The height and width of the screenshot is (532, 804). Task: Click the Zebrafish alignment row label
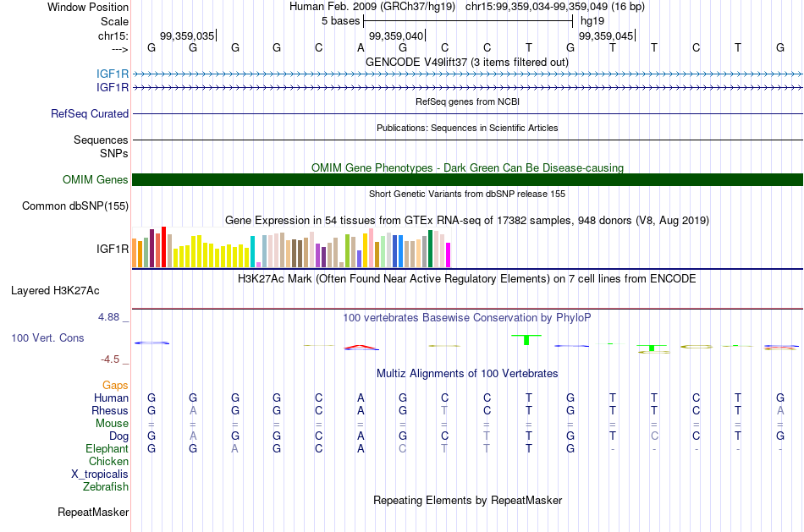[x=106, y=486]
